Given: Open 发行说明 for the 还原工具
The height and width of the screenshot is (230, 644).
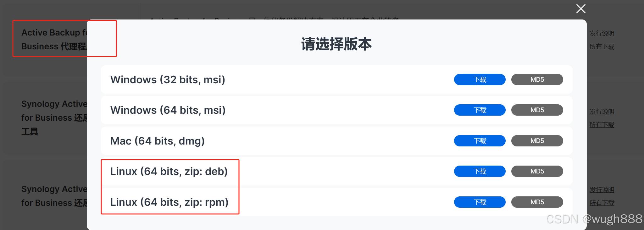Looking at the screenshot, I should [x=602, y=112].
